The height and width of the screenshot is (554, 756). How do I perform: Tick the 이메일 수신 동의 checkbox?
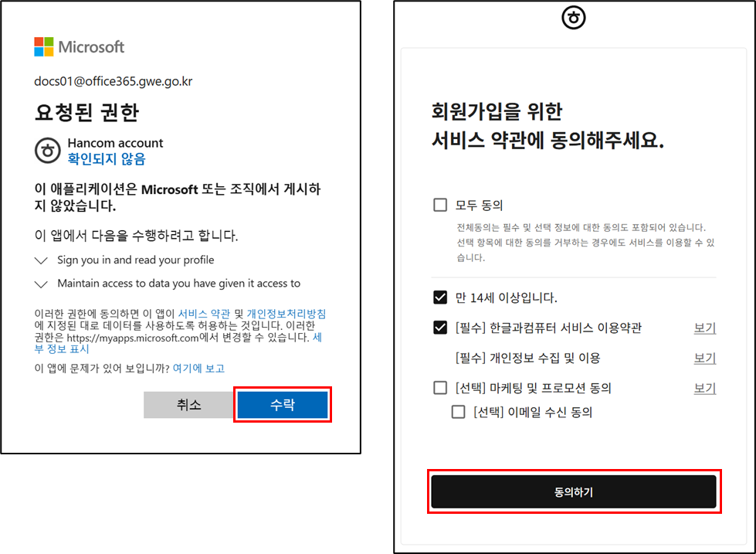click(x=458, y=412)
